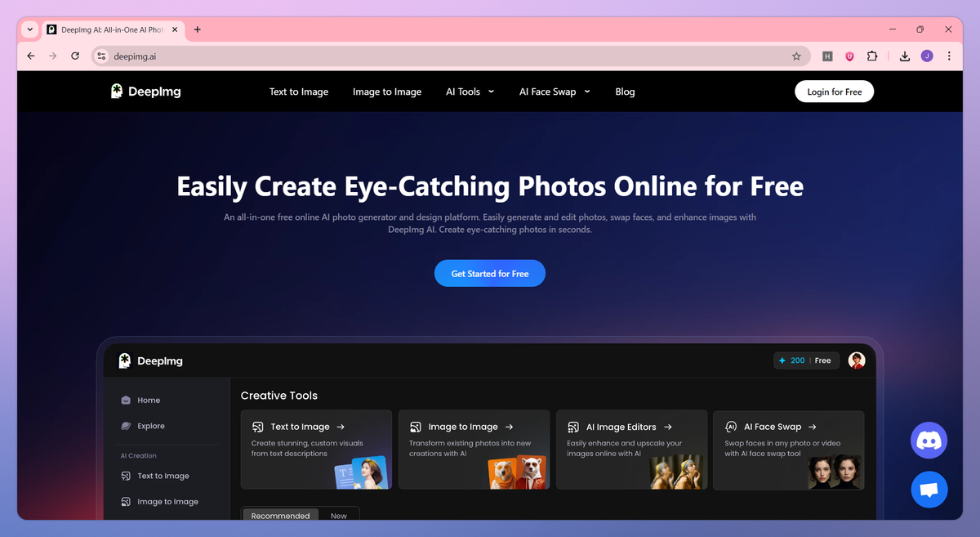Click the Home icon in the preview sidebar

point(126,401)
